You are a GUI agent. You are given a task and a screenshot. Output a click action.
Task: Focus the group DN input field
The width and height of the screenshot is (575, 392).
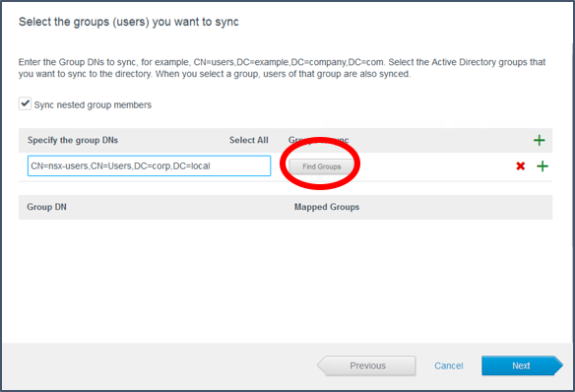point(150,165)
